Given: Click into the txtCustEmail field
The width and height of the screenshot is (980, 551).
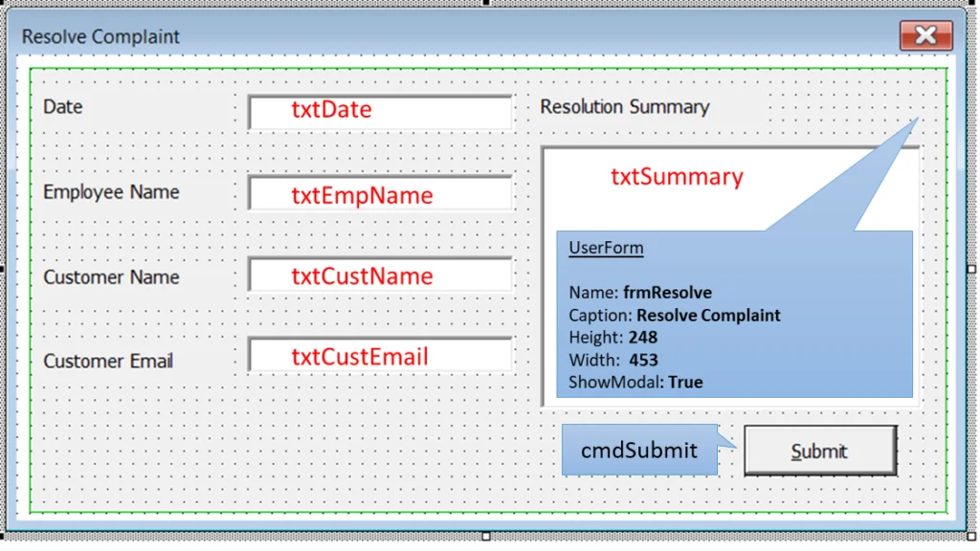Looking at the screenshot, I should tap(380, 356).
